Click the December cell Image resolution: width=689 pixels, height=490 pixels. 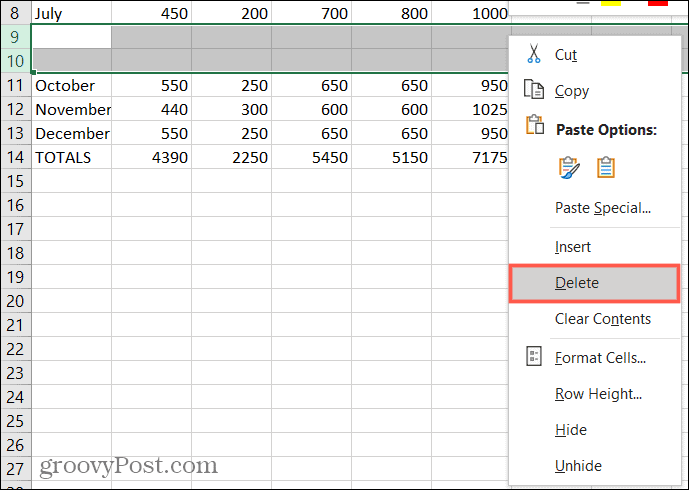pos(72,133)
